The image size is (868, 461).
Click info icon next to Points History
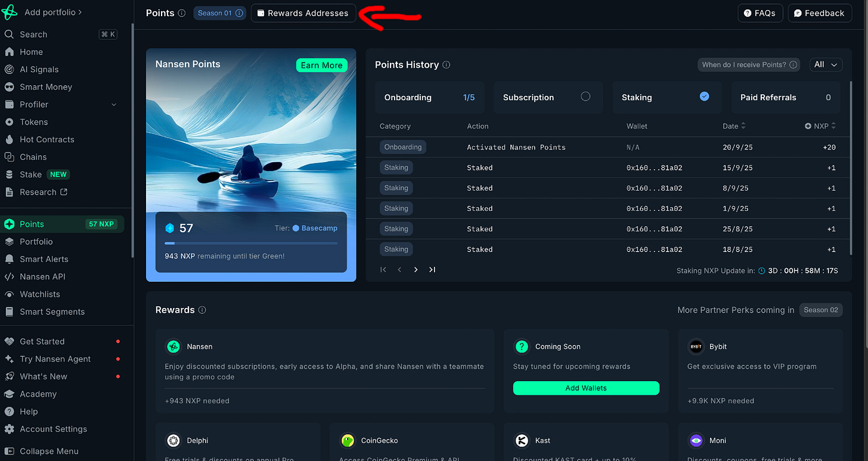click(x=447, y=65)
